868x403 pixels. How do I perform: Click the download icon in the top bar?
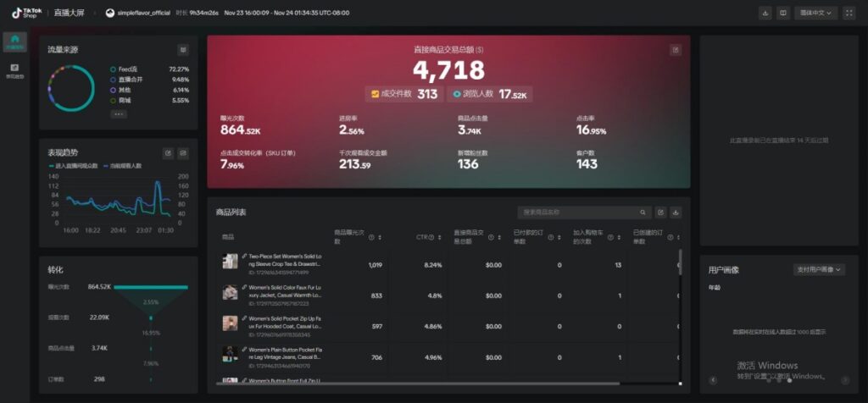click(x=765, y=13)
